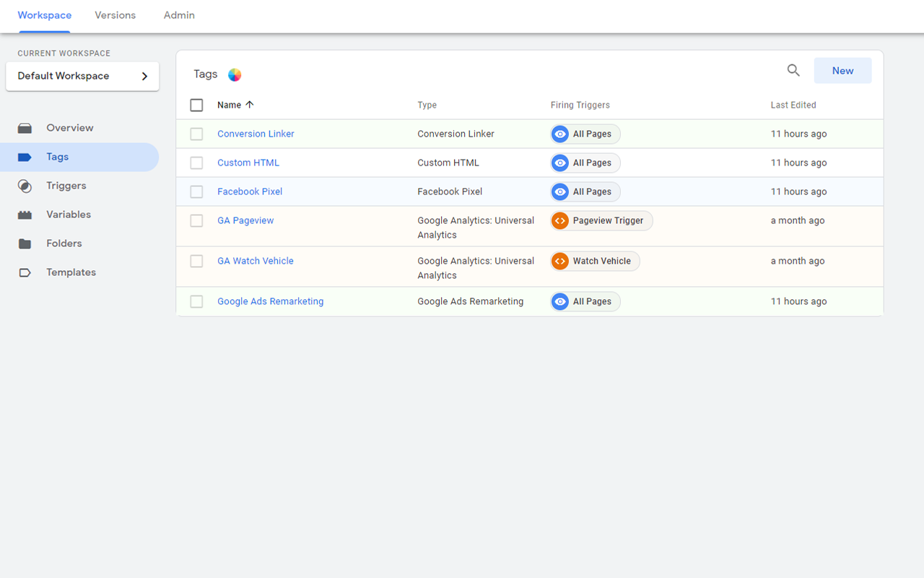Open Folders in the sidebar

[x=79, y=243]
